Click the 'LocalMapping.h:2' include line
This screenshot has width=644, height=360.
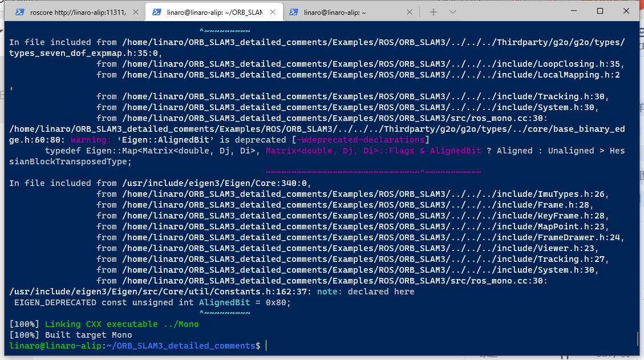(358, 75)
